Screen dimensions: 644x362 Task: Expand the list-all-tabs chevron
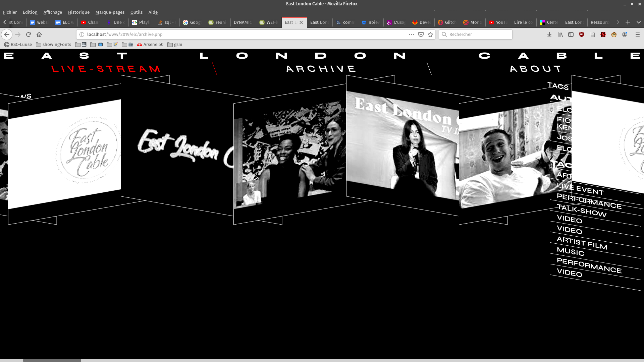click(x=638, y=22)
